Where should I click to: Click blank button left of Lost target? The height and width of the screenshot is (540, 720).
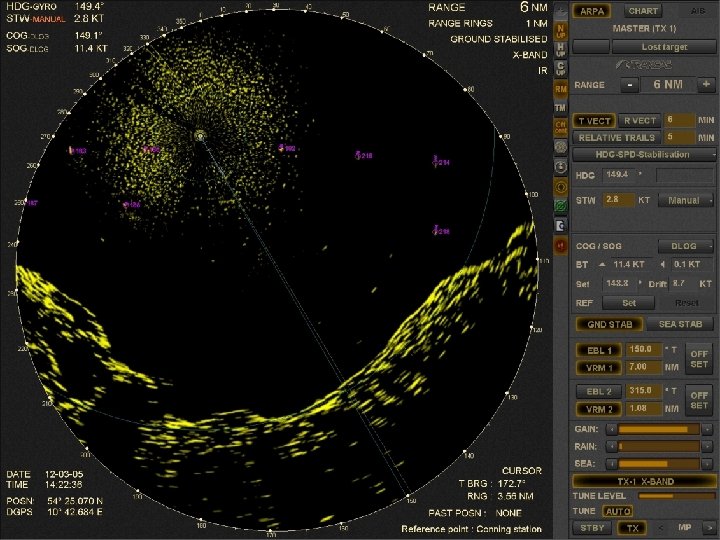point(591,47)
